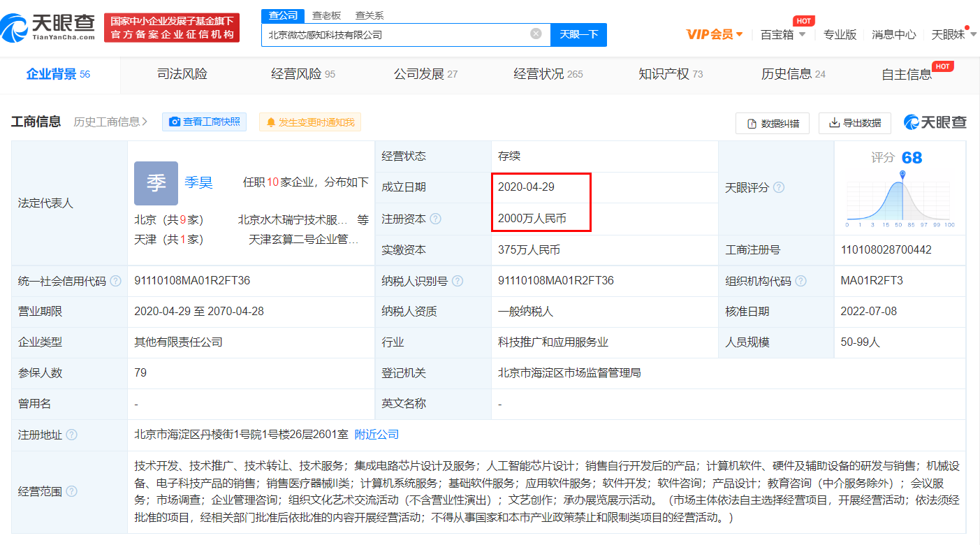Select registration authority 北京市海淀区市场监督管理局
The width and height of the screenshot is (980, 545).
coord(569,373)
